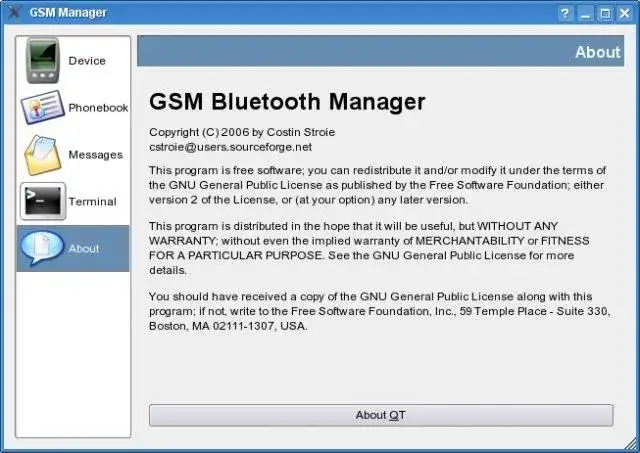Select the Terminal sidebar label
The image size is (640, 453).
point(92,202)
